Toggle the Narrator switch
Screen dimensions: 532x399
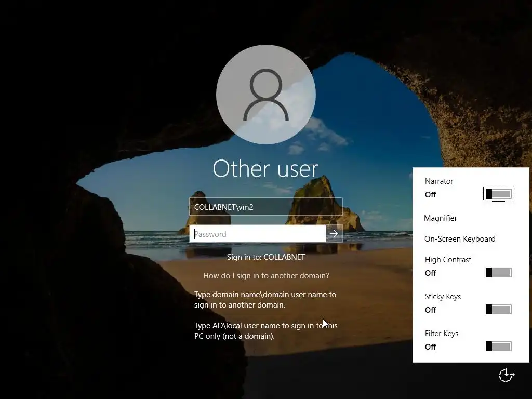click(x=498, y=194)
